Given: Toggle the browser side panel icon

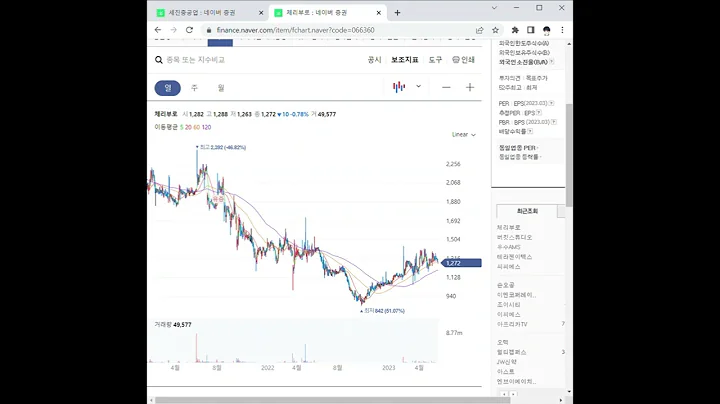Looking at the screenshot, I should (531, 30).
